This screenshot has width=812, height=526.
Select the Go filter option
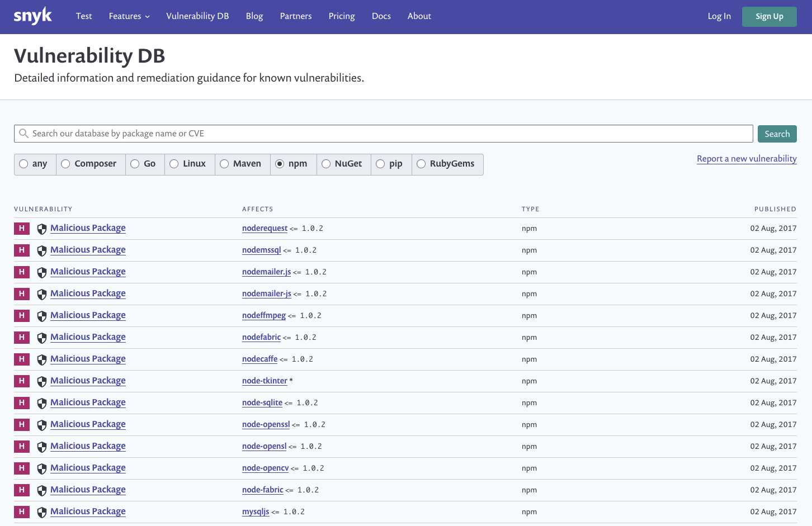(145, 164)
